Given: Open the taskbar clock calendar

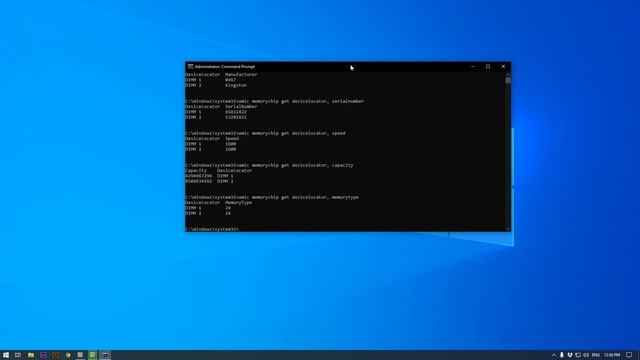Looking at the screenshot, I should (612, 355).
